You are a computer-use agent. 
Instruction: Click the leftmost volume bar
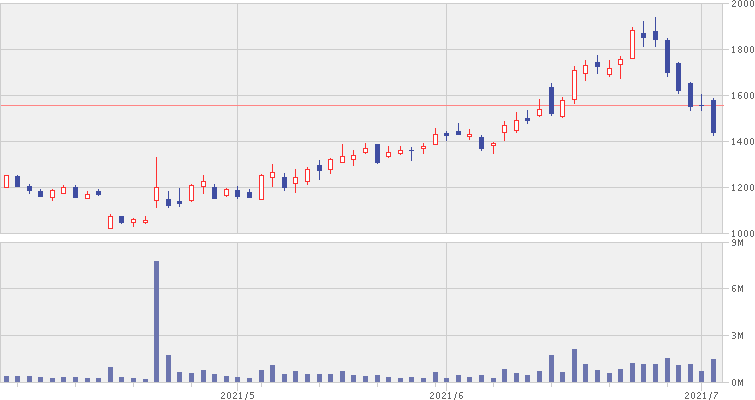tap(6, 379)
